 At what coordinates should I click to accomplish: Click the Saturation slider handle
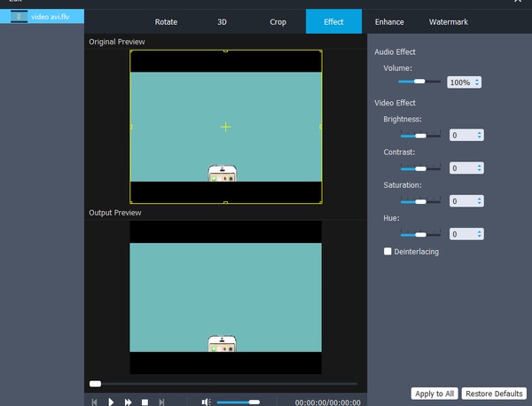pos(420,201)
